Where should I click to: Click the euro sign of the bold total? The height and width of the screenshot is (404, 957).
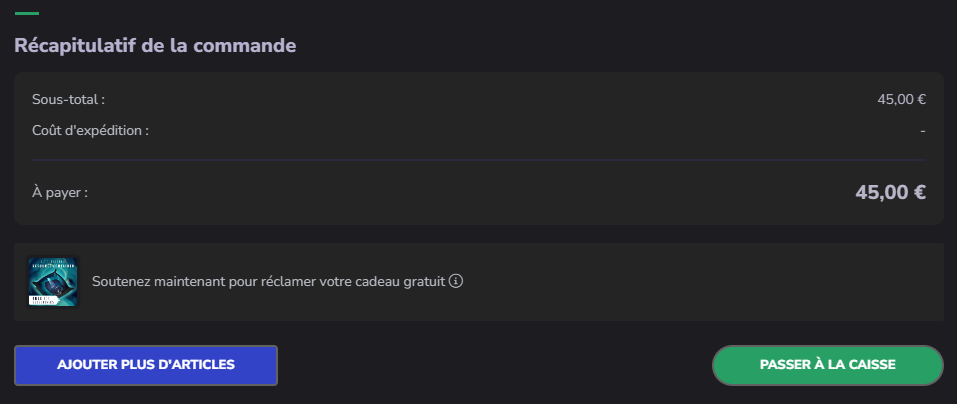click(919, 193)
